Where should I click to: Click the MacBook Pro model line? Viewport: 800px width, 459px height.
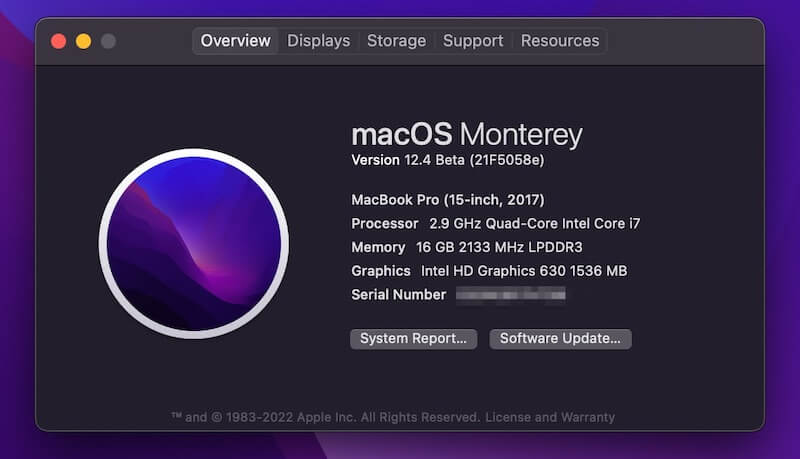coord(447,199)
